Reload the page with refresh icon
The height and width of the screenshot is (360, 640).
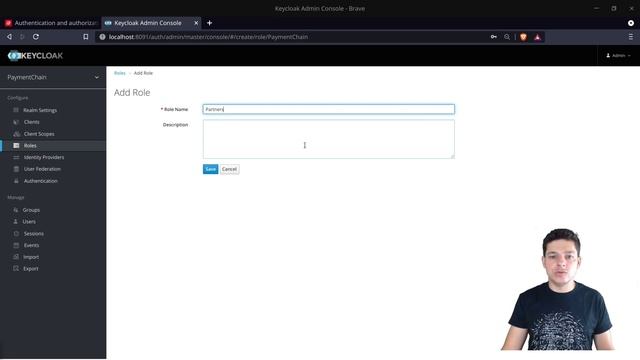(36, 37)
